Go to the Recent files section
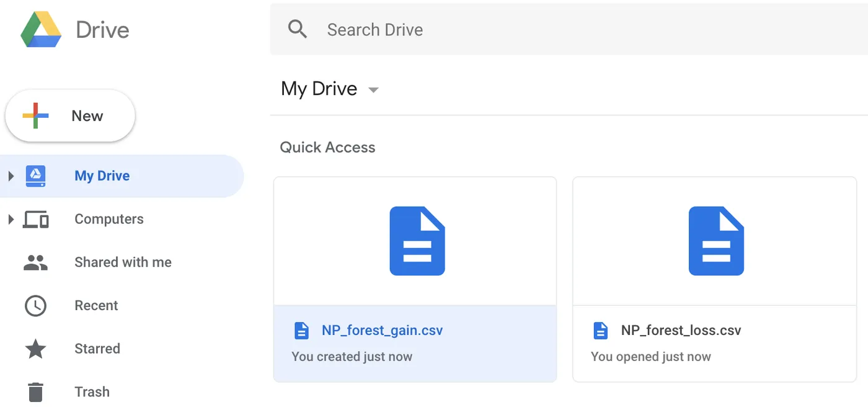The width and height of the screenshot is (868, 415). 96,306
